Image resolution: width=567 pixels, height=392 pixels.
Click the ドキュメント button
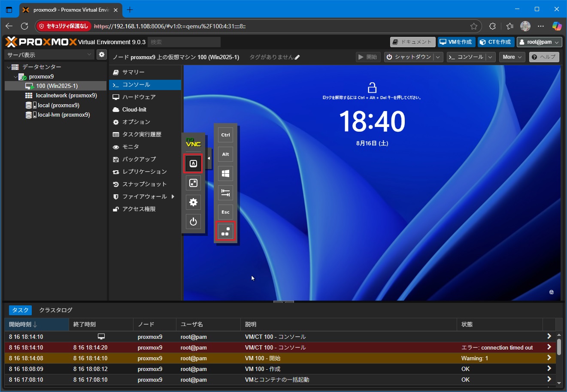(x=412, y=42)
